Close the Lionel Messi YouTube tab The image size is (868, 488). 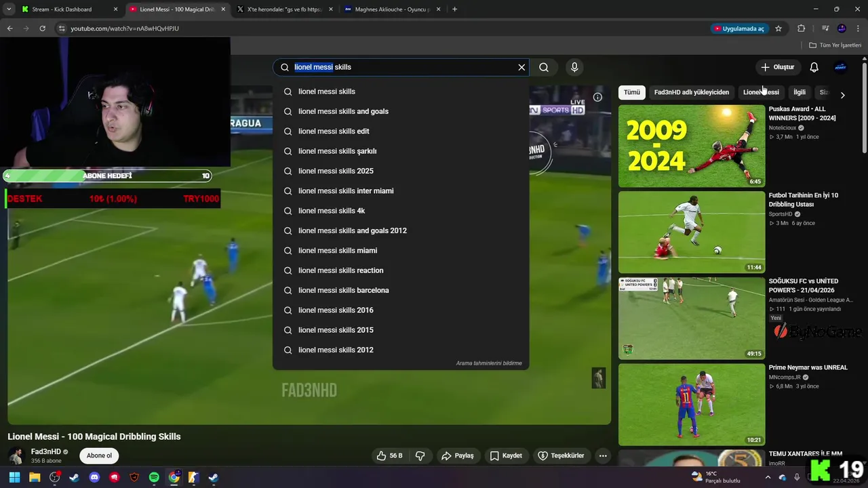(223, 9)
